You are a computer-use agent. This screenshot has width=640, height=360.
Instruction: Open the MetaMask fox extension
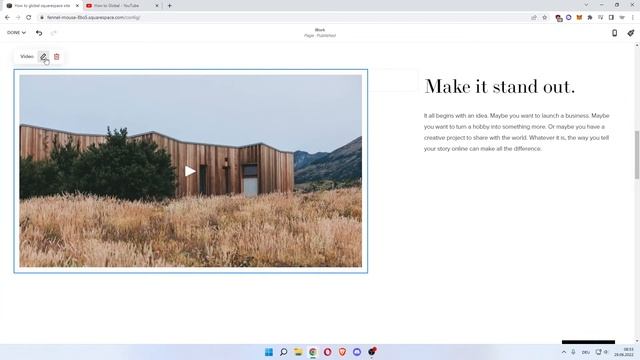click(579, 18)
